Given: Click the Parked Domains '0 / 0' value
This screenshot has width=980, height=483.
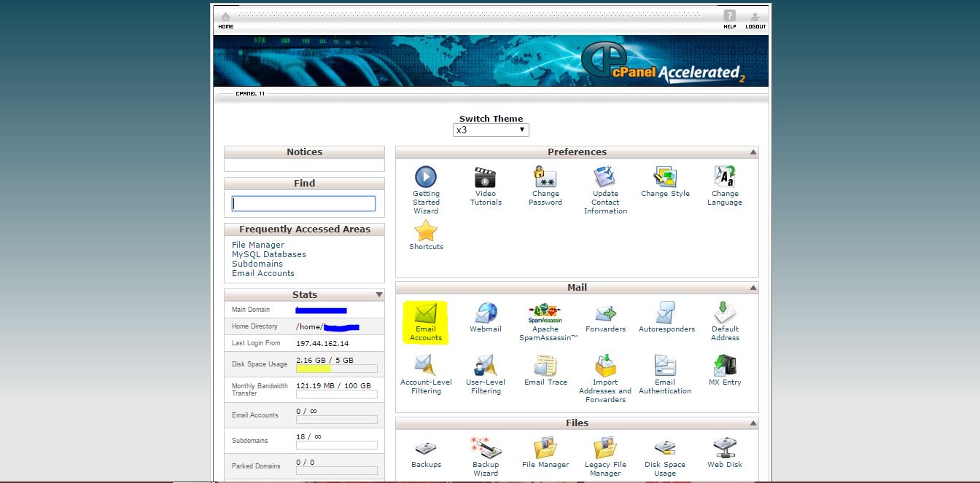Looking at the screenshot, I should tap(306, 462).
